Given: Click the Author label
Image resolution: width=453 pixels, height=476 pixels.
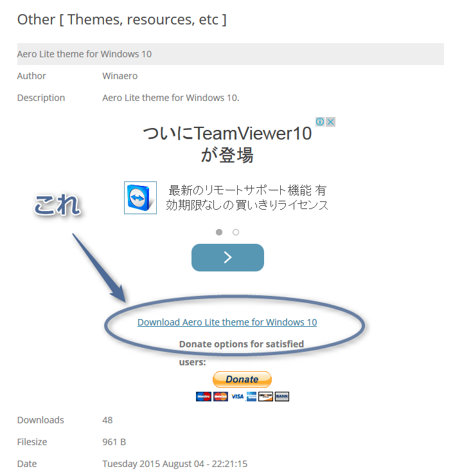Looking at the screenshot, I should [31, 76].
